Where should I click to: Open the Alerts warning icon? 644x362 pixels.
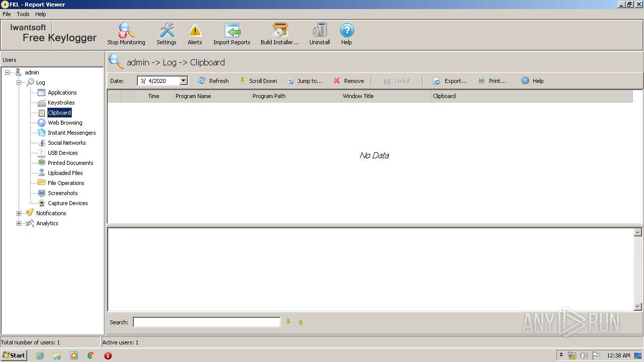[x=195, y=34]
